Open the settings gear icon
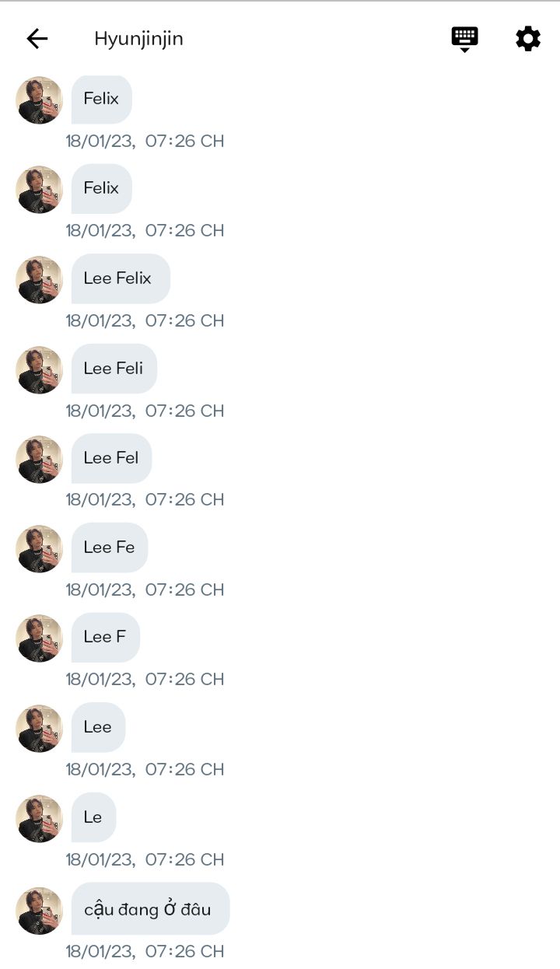This screenshot has height=969, width=560. coord(528,38)
